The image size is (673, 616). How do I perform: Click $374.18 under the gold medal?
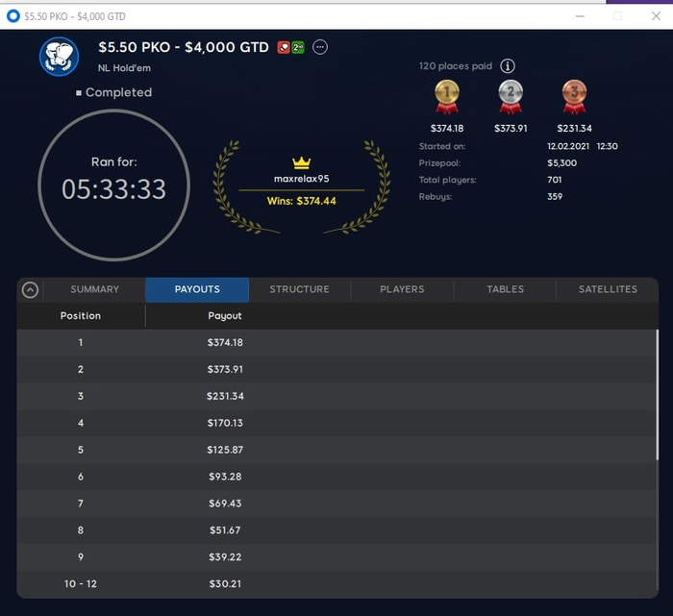(x=447, y=128)
